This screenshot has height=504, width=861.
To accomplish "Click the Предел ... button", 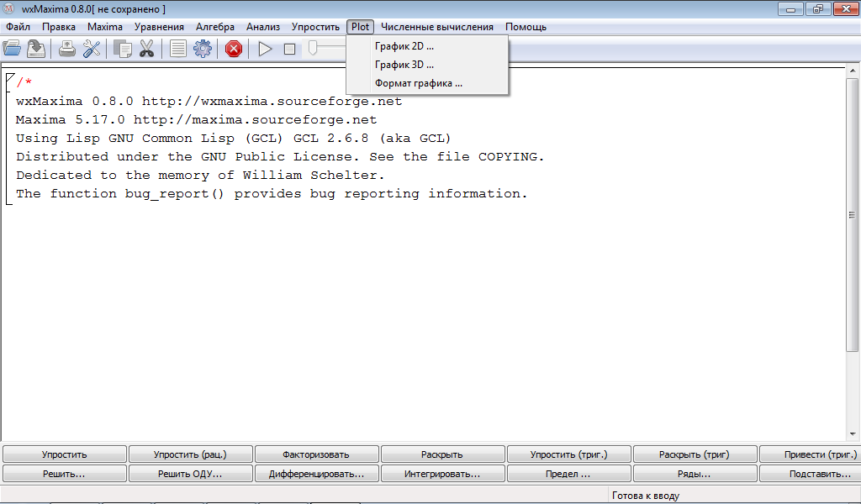I will (569, 473).
